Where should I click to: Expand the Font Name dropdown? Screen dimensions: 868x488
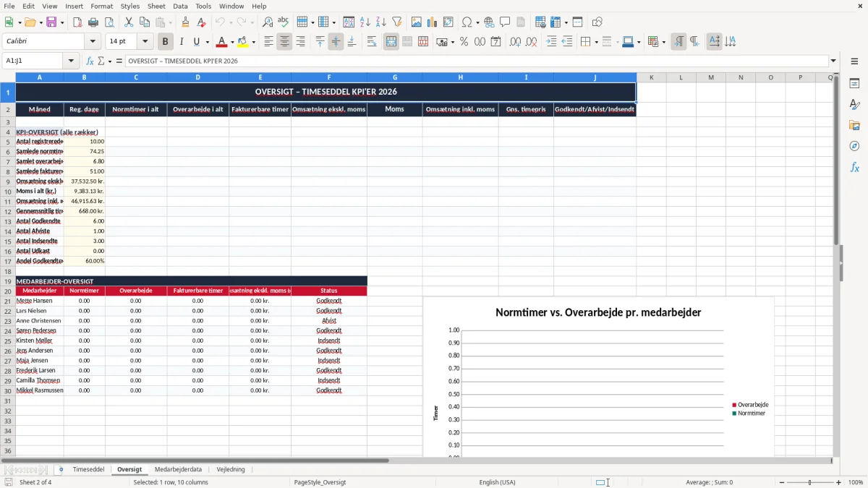tap(93, 42)
